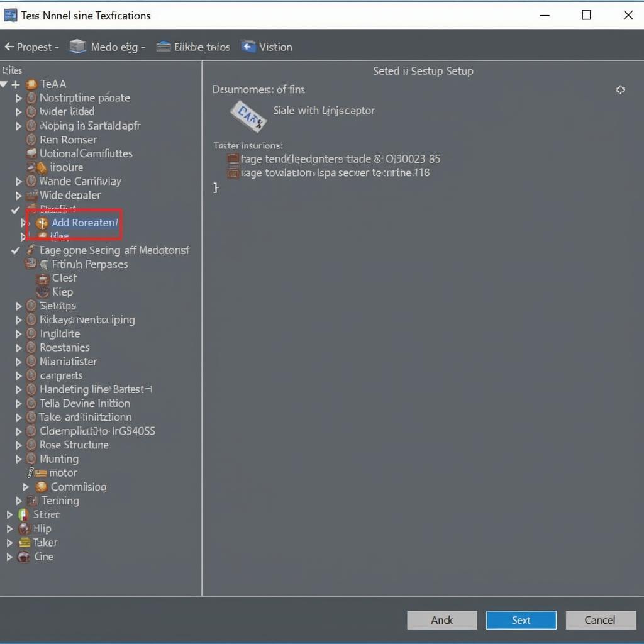Viewport: 644px width, 644px height.
Task: Click the Roestanies node icon
Action: (31, 347)
